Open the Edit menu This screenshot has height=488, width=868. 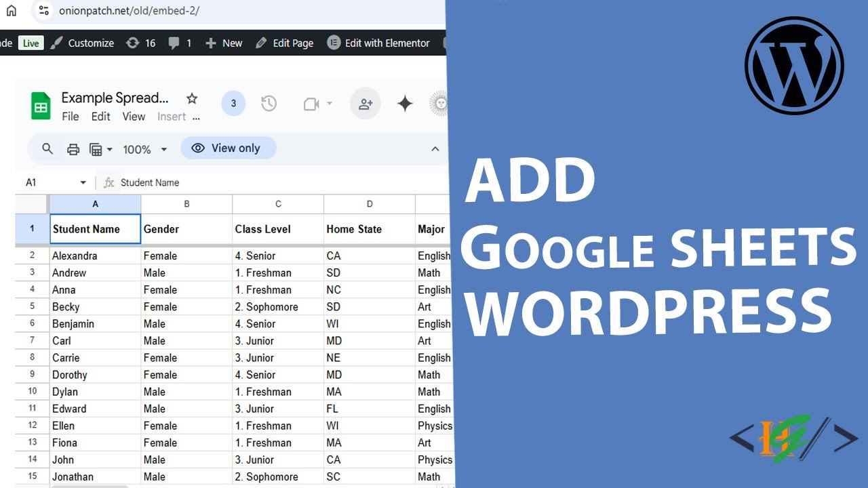point(101,117)
